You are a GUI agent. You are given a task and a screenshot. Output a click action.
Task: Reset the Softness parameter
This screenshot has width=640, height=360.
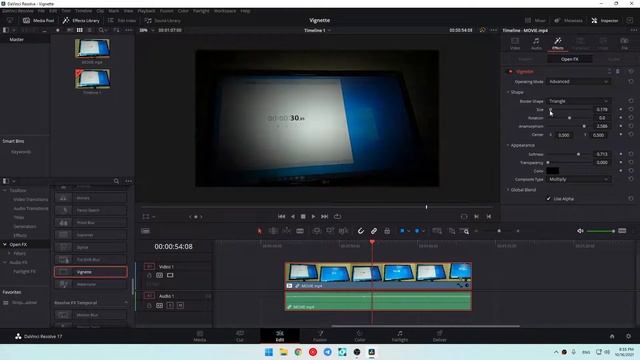[x=631, y=154]
